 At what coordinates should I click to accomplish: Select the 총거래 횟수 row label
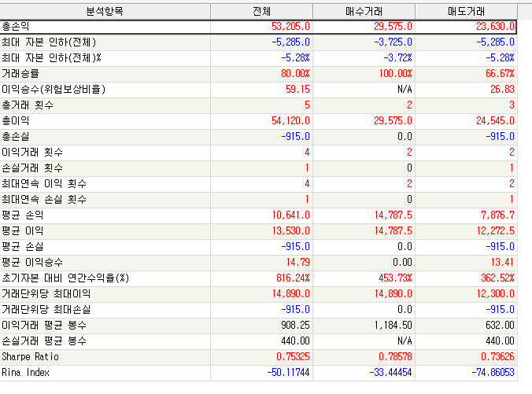(28, 105)
